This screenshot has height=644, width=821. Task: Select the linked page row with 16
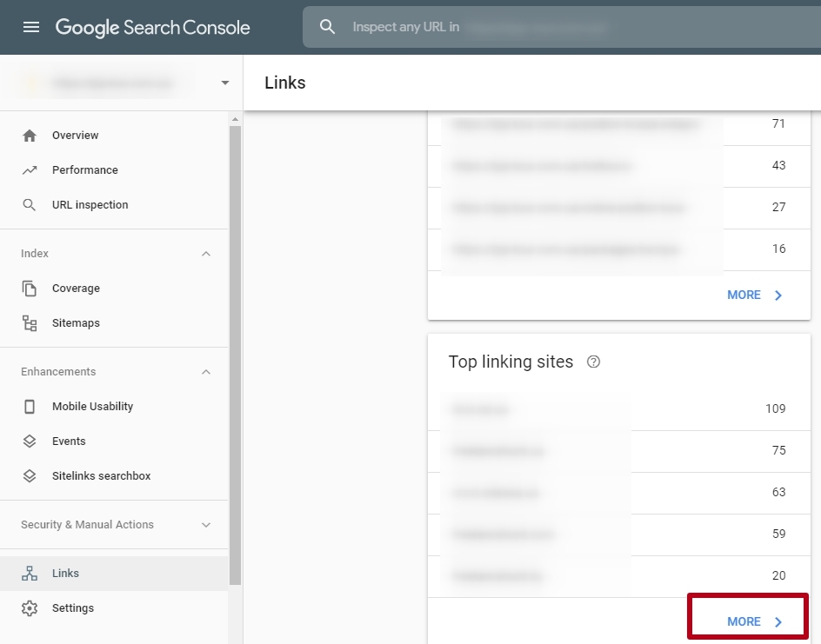coord(619,250)
